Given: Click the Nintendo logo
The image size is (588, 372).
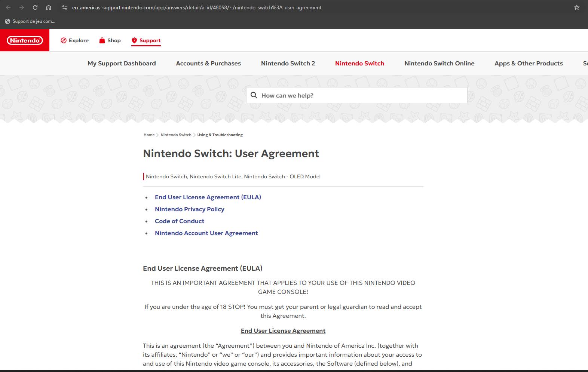Looking at the screenshot, I should click(25, 40).
